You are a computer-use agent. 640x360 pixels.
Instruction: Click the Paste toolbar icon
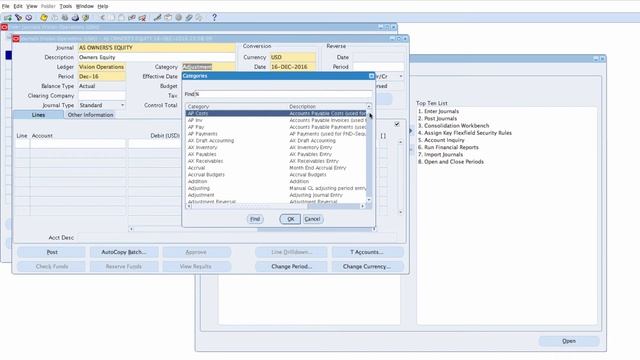(122, 18)
